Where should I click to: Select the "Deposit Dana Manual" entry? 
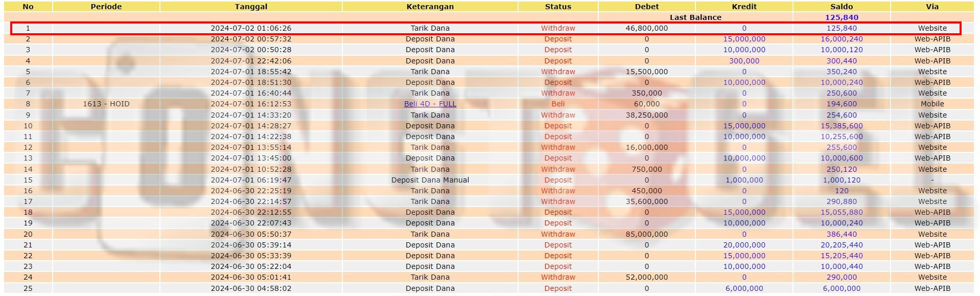pos(430,180)
